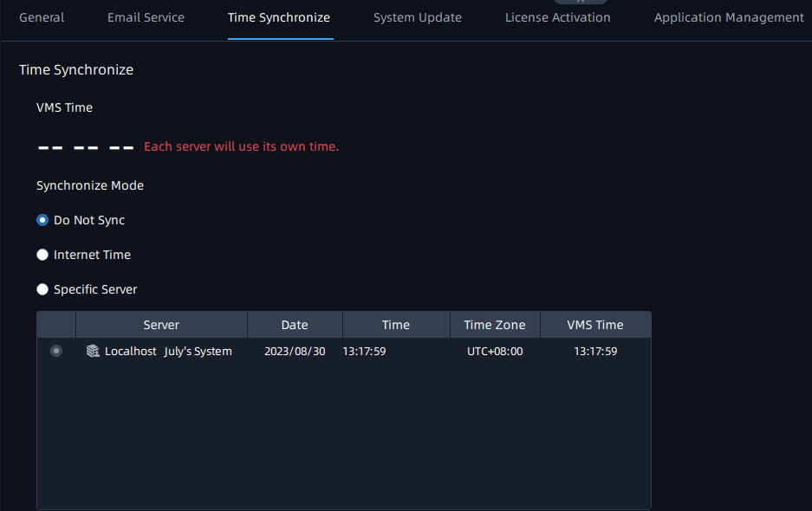
Task: Click the UTC+08:00 time zone cell
Action: click(495, 352)
